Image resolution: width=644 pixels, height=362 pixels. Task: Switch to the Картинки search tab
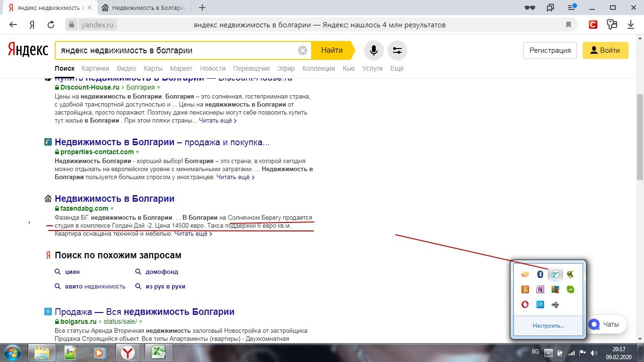[95, 68]
